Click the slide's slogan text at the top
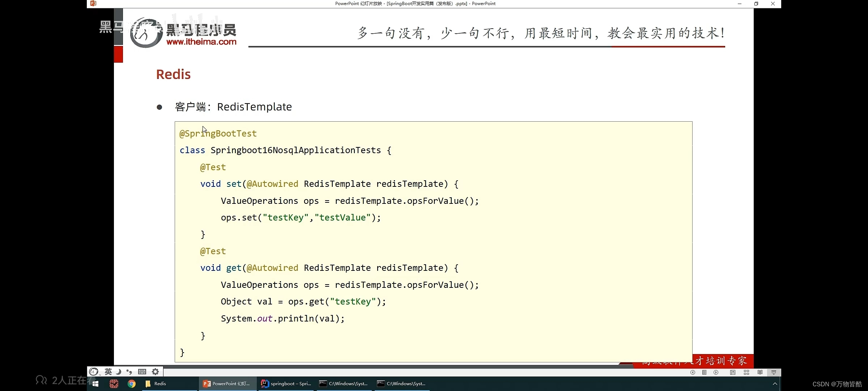The image size is (868, 391). pyautogui.click(x=541, y=33)
